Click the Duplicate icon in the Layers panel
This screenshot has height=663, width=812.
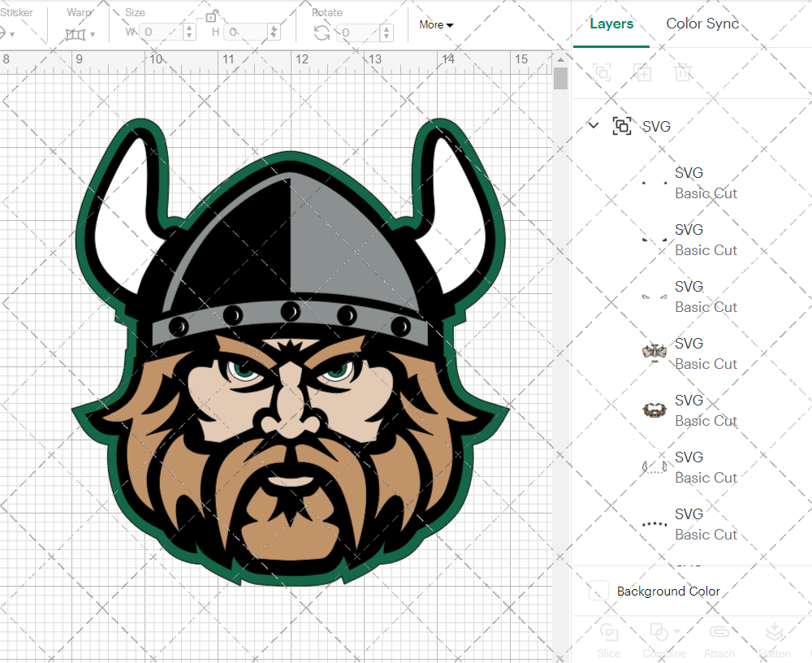pos(642,72)
